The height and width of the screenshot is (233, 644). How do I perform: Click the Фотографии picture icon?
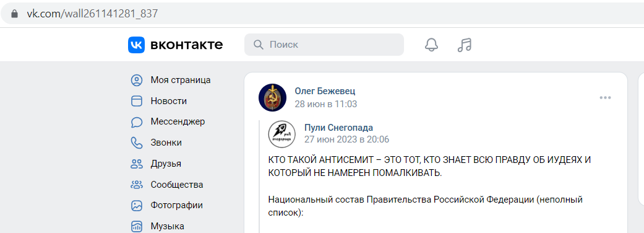[136, 205]
